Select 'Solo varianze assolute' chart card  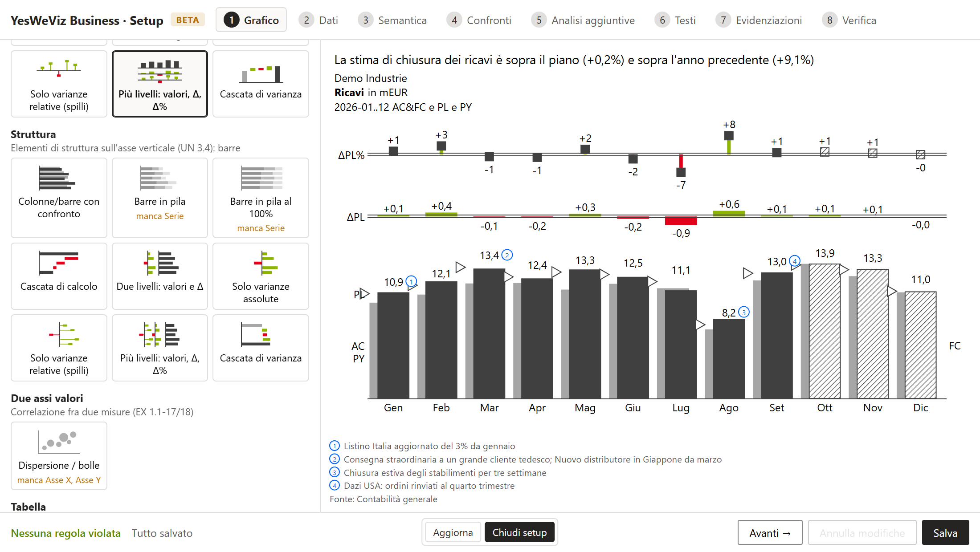tap(261, 276)
